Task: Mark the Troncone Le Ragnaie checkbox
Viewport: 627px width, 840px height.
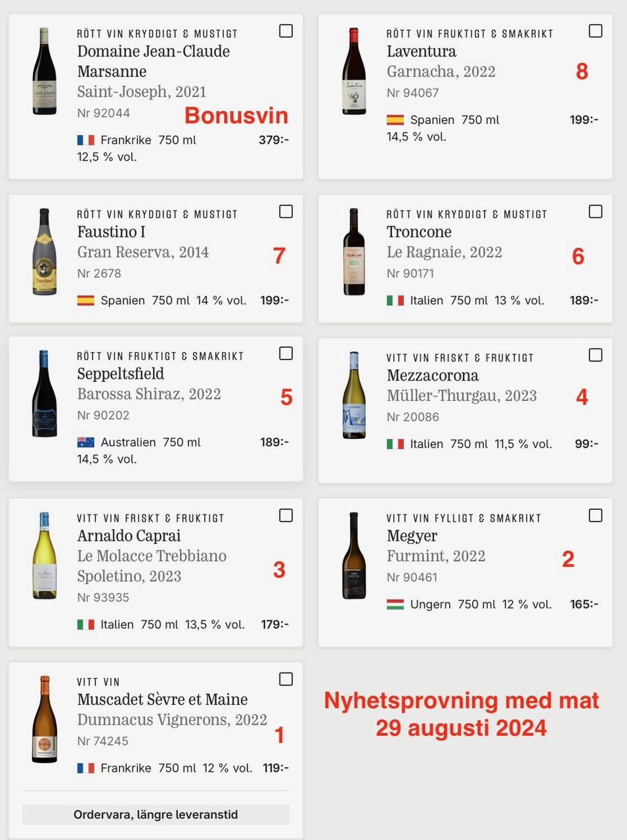Action: coord(595,211)
